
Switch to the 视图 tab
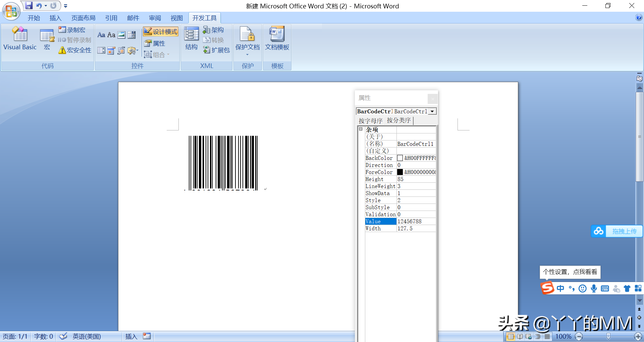pos(177,18)
